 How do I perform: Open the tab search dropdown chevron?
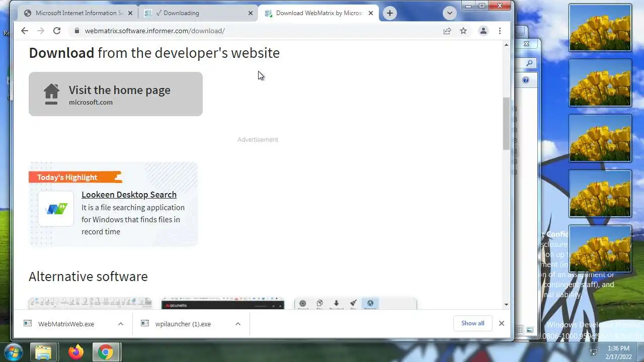point(450,13)
